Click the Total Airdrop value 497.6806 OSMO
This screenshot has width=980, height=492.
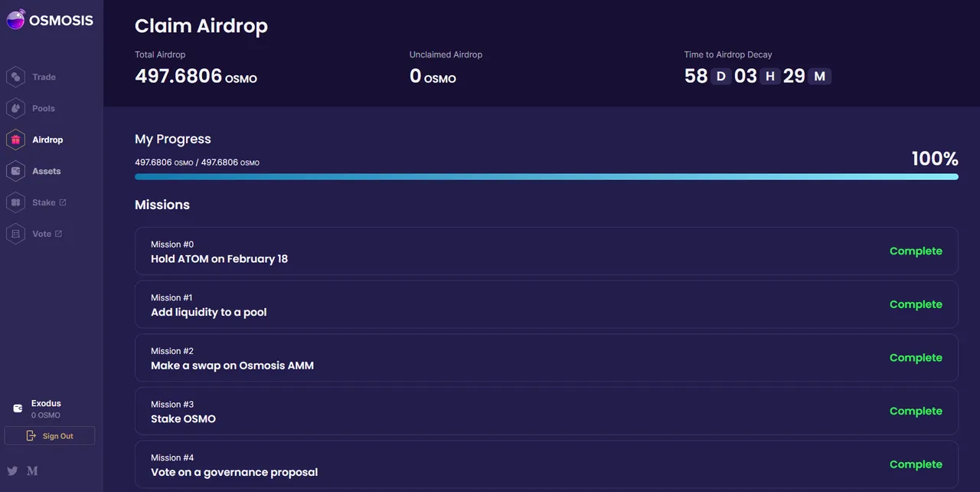196,77
